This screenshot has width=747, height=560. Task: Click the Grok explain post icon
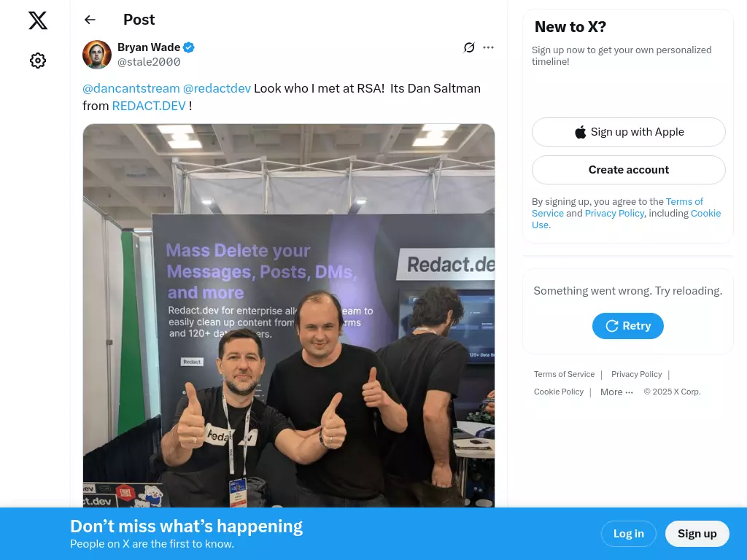pos(469,47)
